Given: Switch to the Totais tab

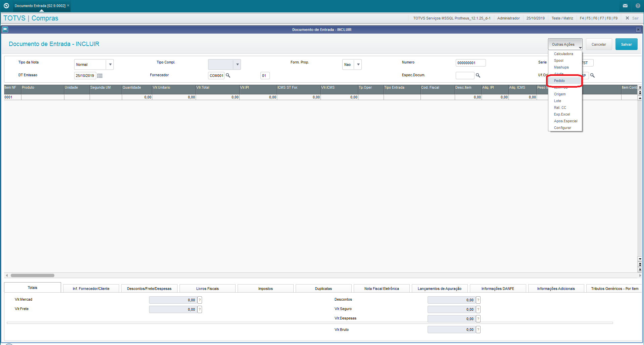Looking at the screenshot, I should point(33,288).
